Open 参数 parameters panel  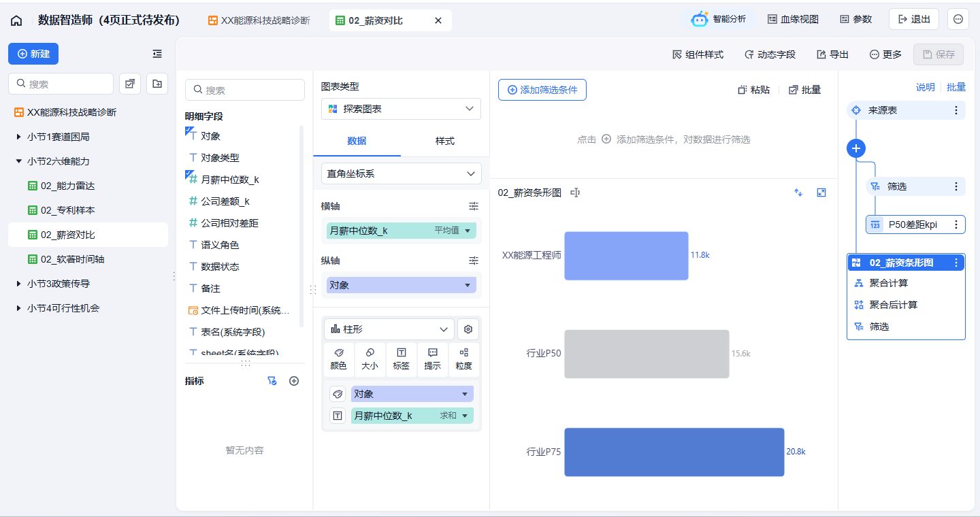(855, 19)
